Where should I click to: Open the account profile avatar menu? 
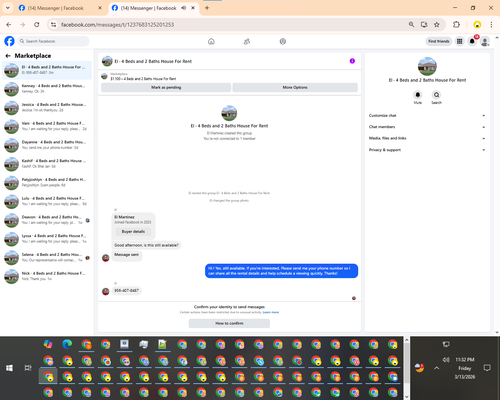pyautogui.click(x=485, y=41)
